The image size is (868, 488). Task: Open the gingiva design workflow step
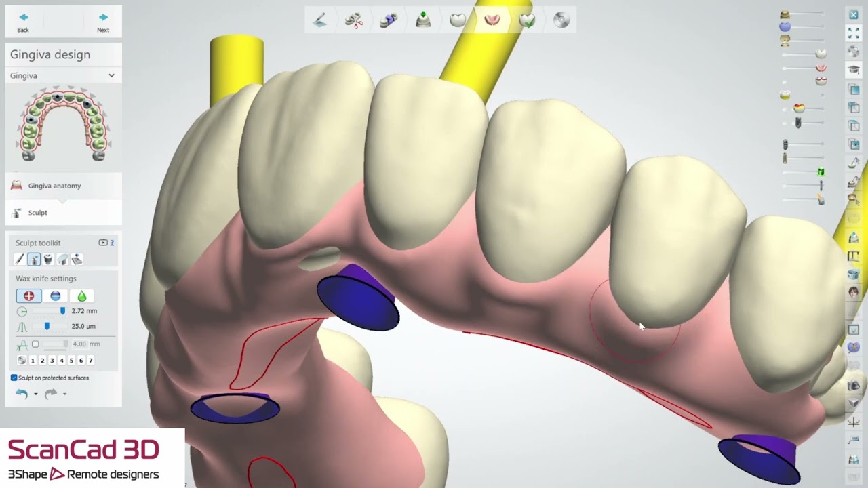pyautogui.click(x=492, y=20)
